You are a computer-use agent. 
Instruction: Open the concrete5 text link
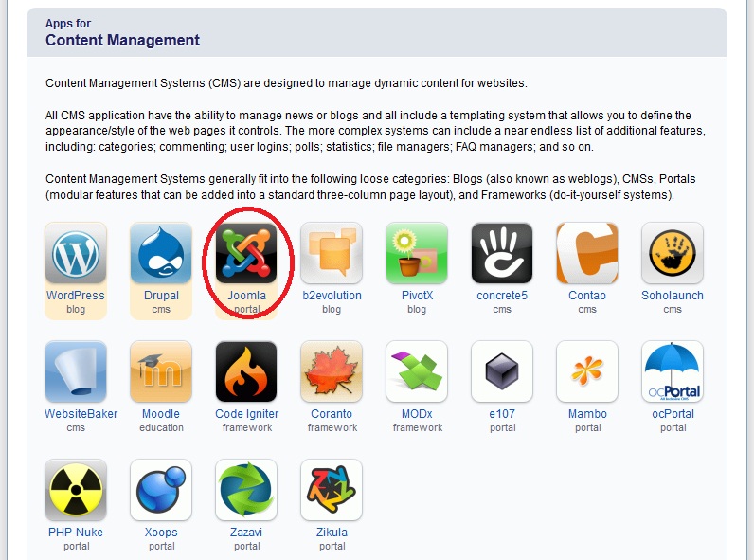click(x=502, y=296)
